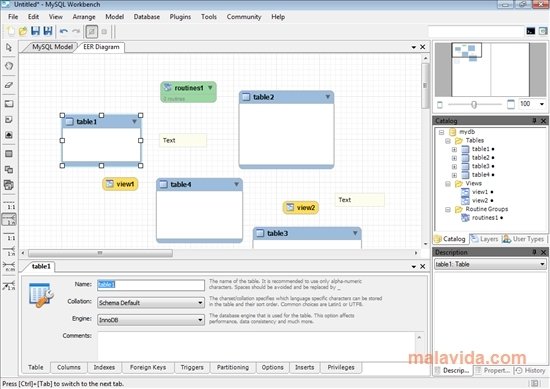550x389 pixels.
Task: Open the Collation dropdown
Action: pyautogui.click(x=151, y=303)
